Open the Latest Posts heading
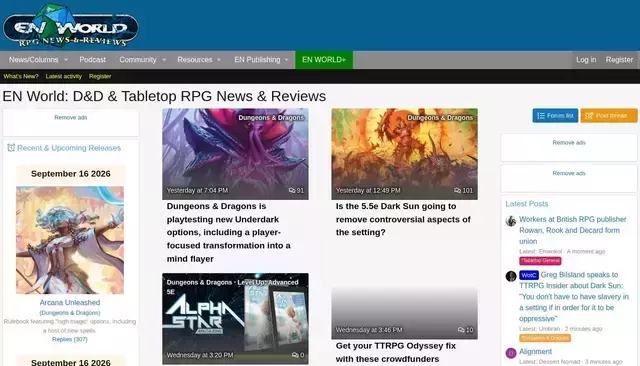This screenshot has width=640, height=366. click(527, 204)
